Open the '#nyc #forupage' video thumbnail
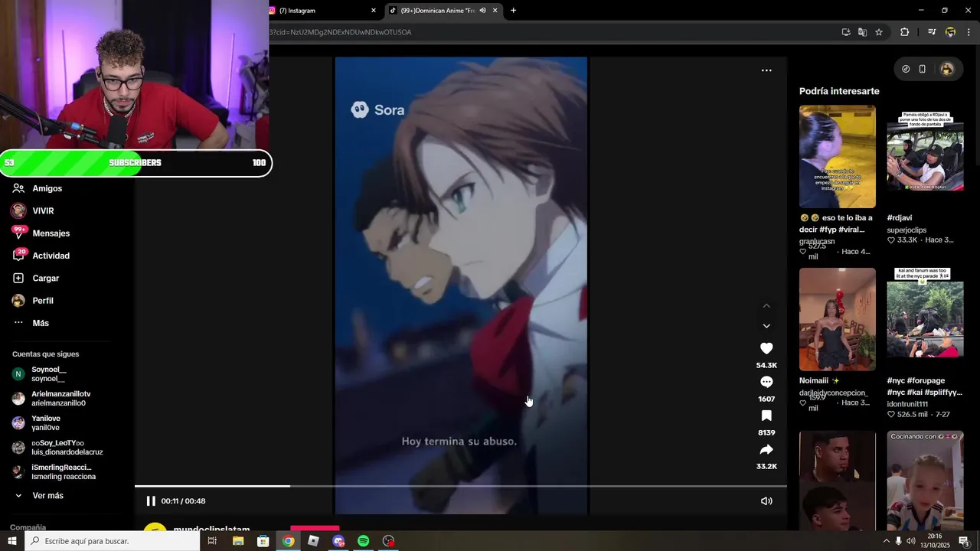 tap(925, 319)
